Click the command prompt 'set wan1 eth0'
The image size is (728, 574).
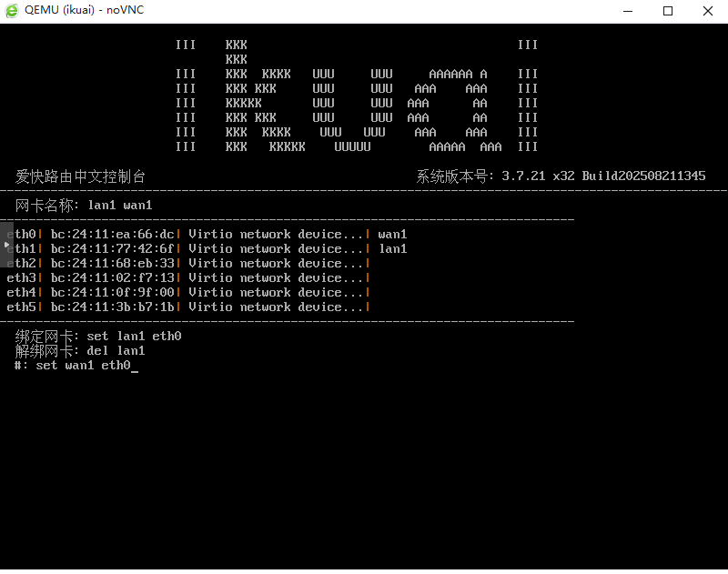(83, 366)
